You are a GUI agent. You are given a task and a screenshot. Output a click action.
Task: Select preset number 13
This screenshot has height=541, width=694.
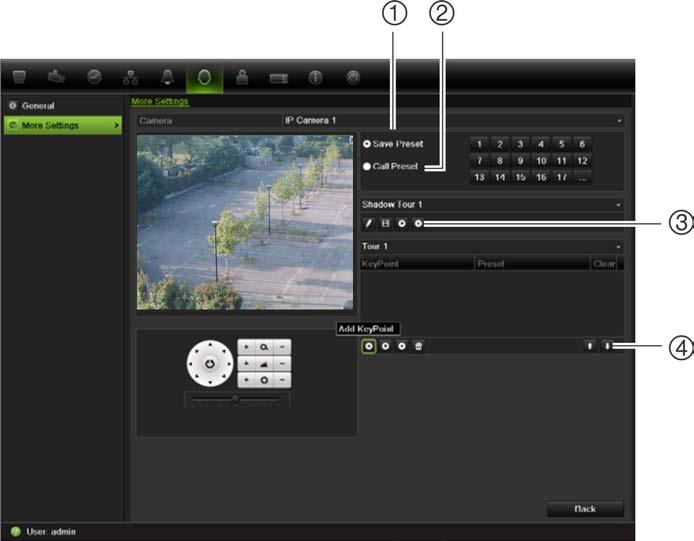479,177
